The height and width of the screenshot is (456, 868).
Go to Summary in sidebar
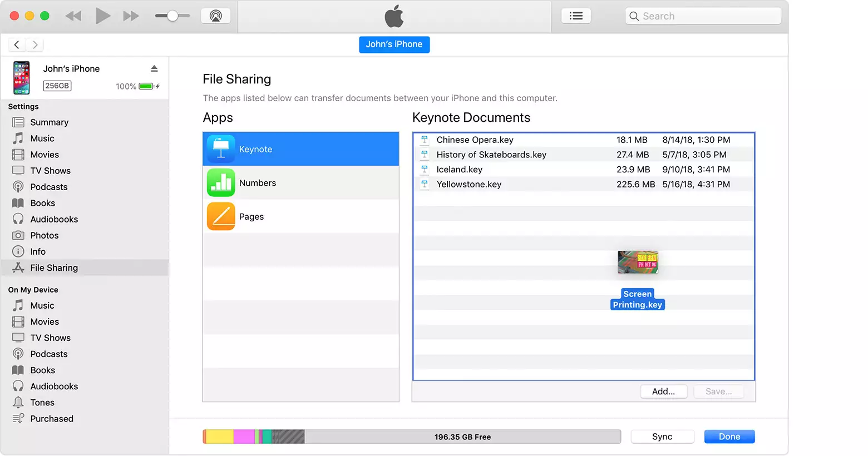click(x=49, y=122)
